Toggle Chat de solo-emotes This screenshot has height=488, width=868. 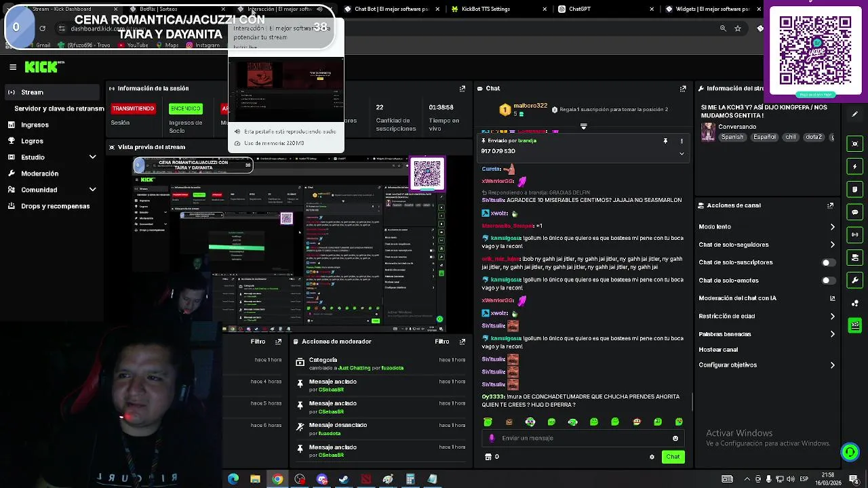coord(827,281)
